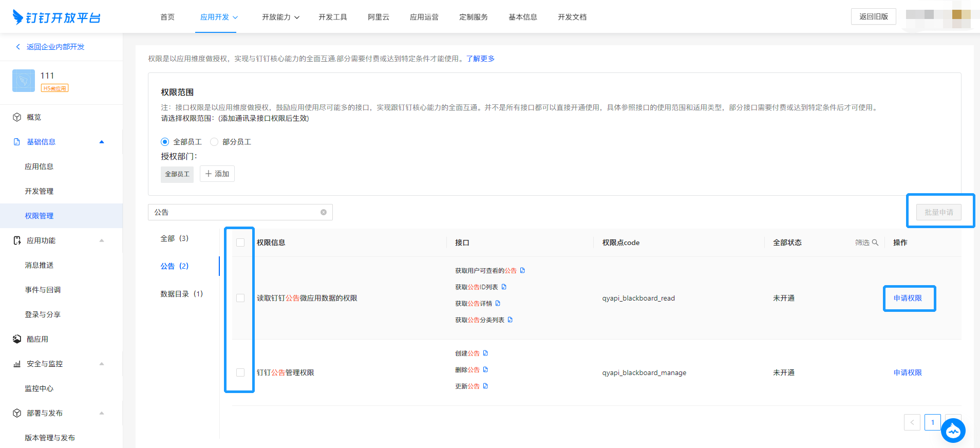Click page number 1 in pagination

[933, 422]
